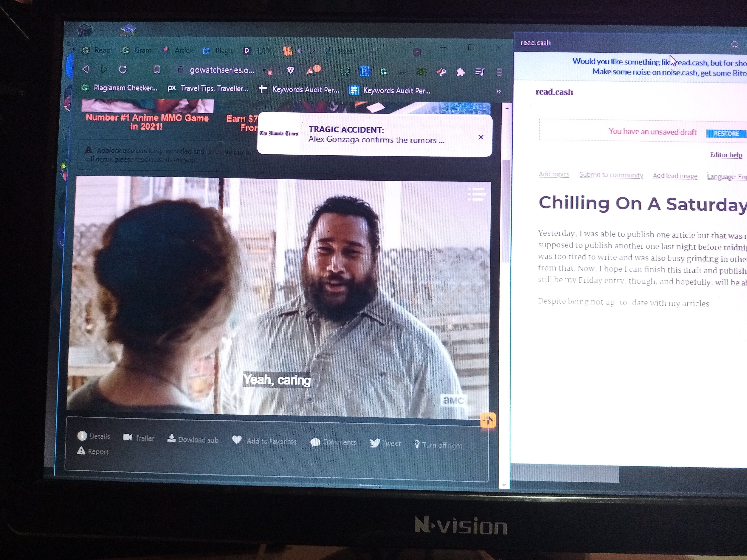Dismiss the Manila Times notification popup

point(481,137)
